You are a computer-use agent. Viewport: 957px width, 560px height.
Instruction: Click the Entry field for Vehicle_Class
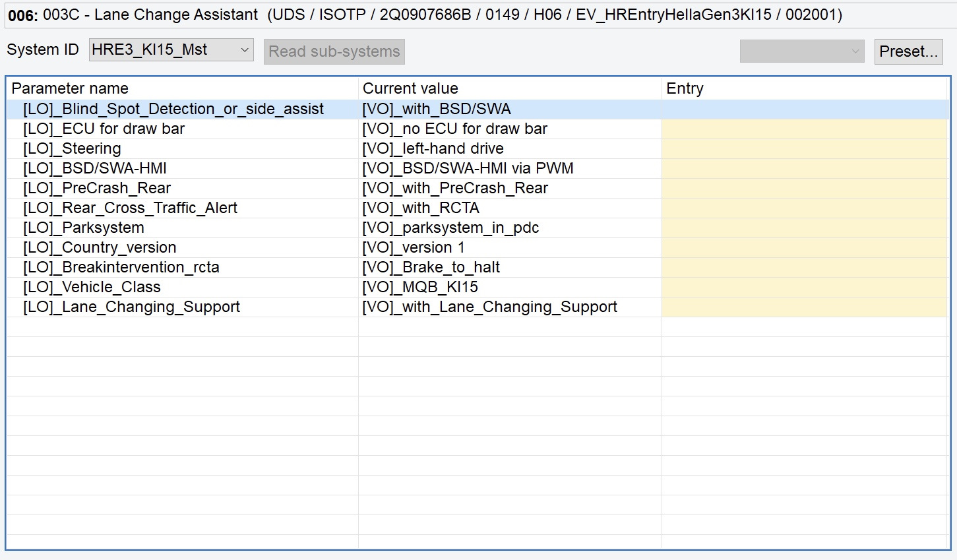tap(804, 287)
